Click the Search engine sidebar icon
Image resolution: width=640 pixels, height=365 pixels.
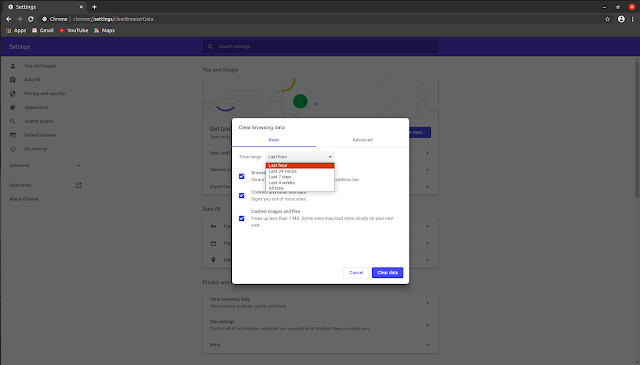tap(13, 121)
